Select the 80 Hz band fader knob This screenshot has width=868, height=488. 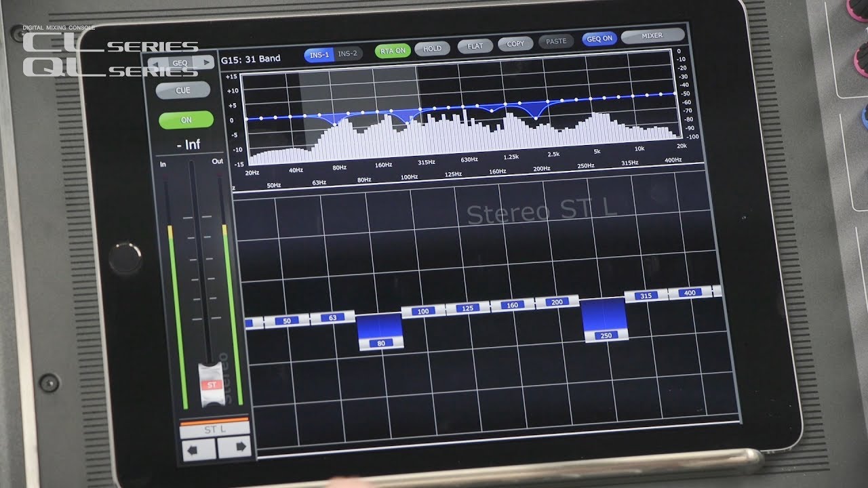tap(381, 344)
